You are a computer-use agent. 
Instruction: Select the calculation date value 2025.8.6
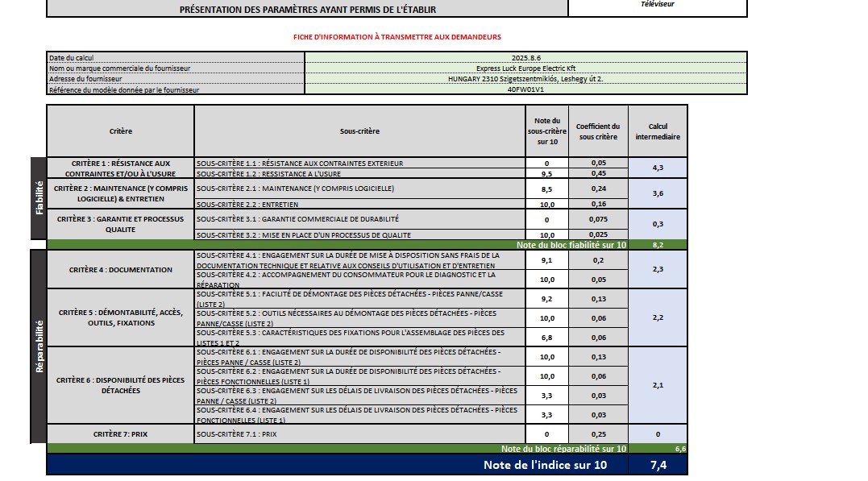pyautogui.click(x=525, y=57)
